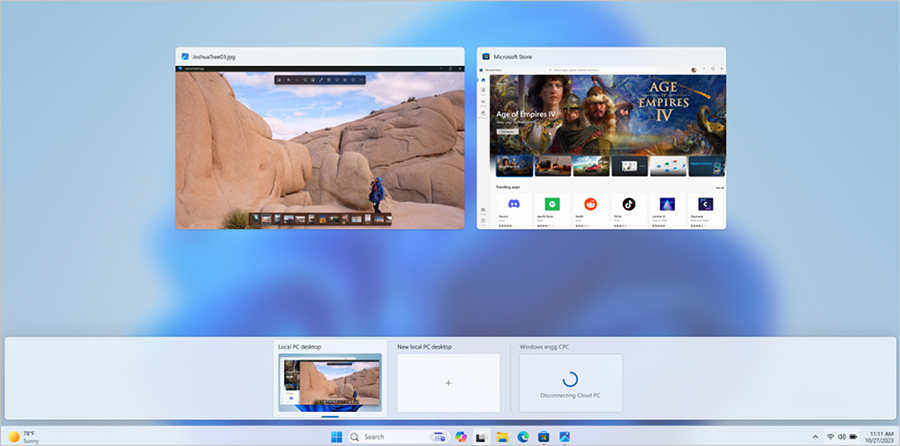Open File Explorer from the taskbar
Screen dimensions: 900x446
(x=502, y=437)
